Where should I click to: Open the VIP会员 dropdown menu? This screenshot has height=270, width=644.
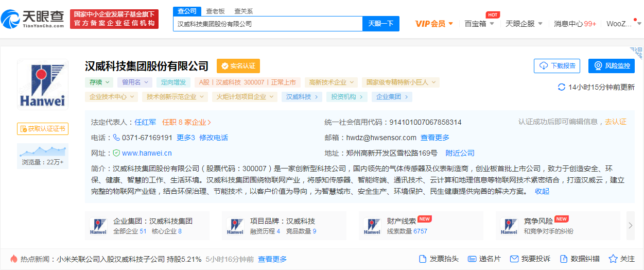tap(434, 23)
